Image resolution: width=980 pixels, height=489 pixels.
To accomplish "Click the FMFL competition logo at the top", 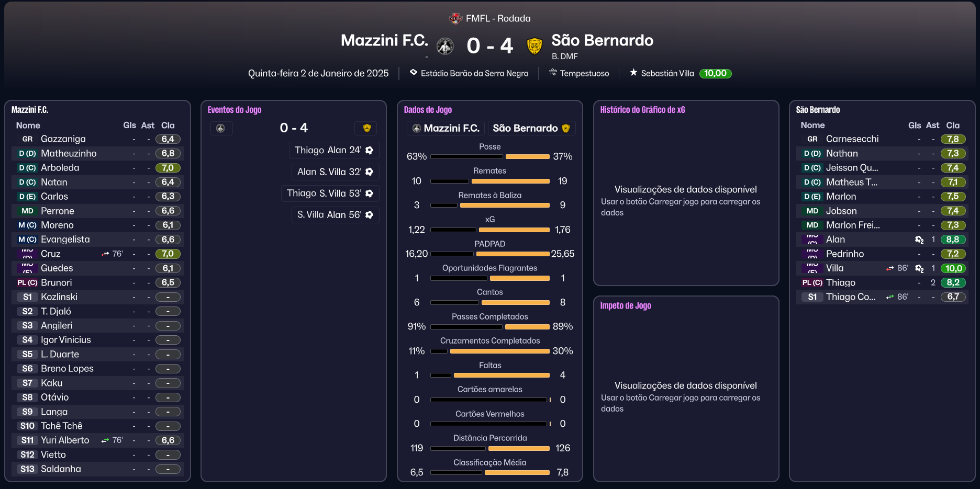I will pyautogui.click(x=455, y=18).
